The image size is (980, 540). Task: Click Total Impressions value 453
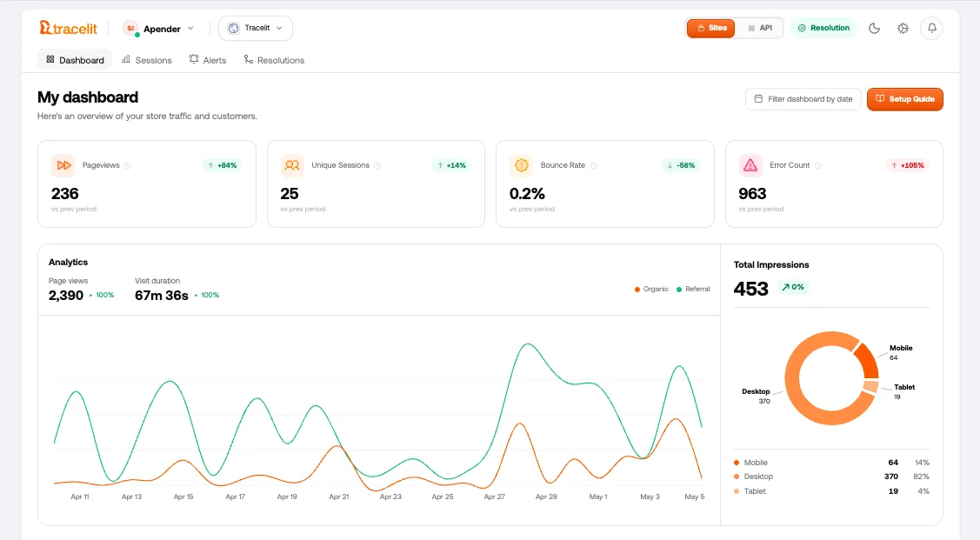point(750,289)
